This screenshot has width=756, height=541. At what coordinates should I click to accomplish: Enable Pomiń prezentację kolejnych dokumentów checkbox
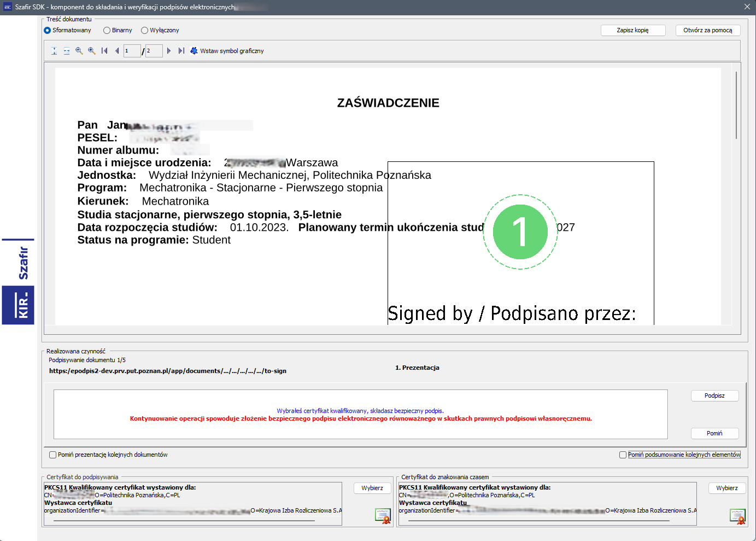[x=53, y=455]
